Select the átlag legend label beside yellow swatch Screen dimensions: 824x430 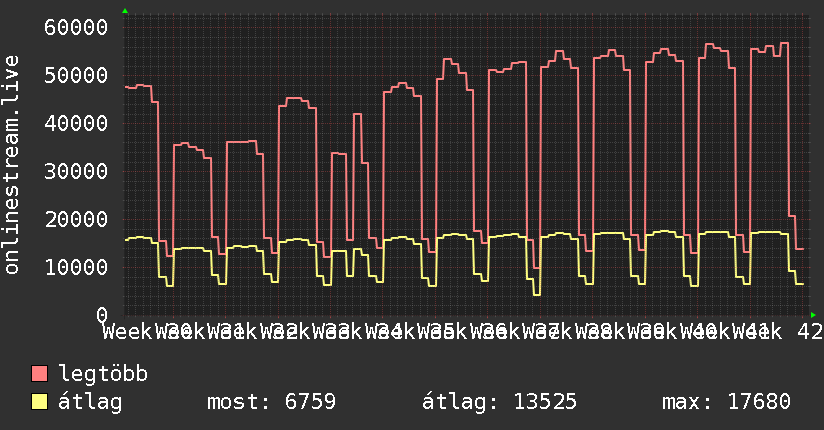pyautogui.click(x=90, y=402)
